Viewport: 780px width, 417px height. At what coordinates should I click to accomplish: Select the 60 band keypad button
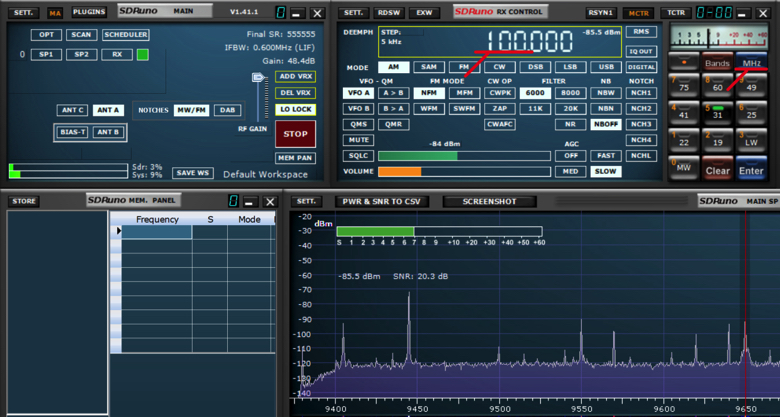point(717,85)
